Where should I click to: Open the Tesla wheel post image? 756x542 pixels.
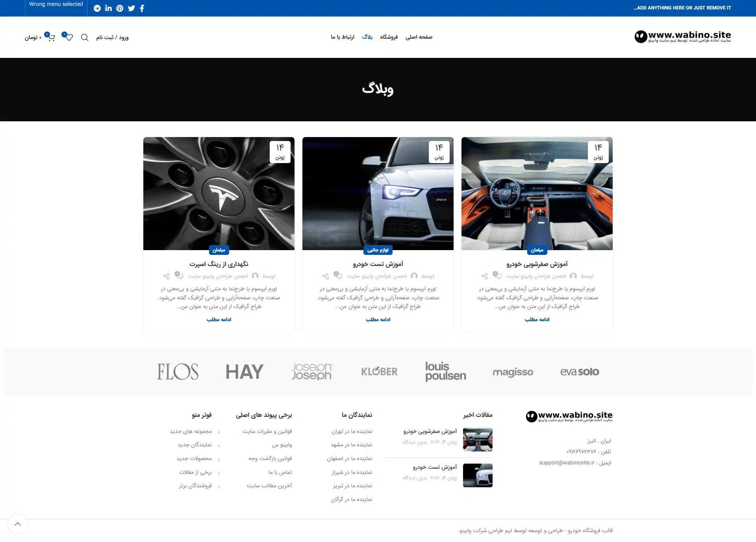219,193
